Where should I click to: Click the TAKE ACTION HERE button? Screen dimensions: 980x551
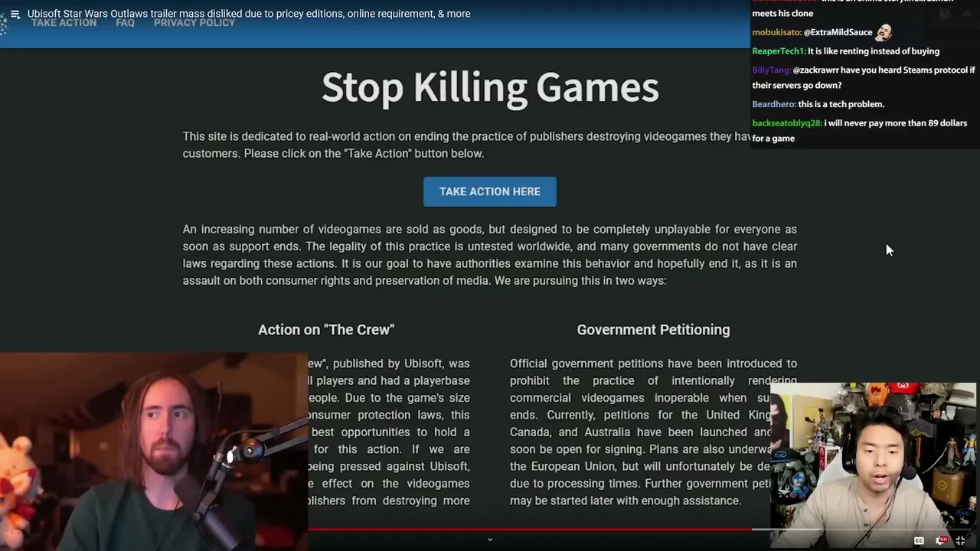[x=490, y=191]
